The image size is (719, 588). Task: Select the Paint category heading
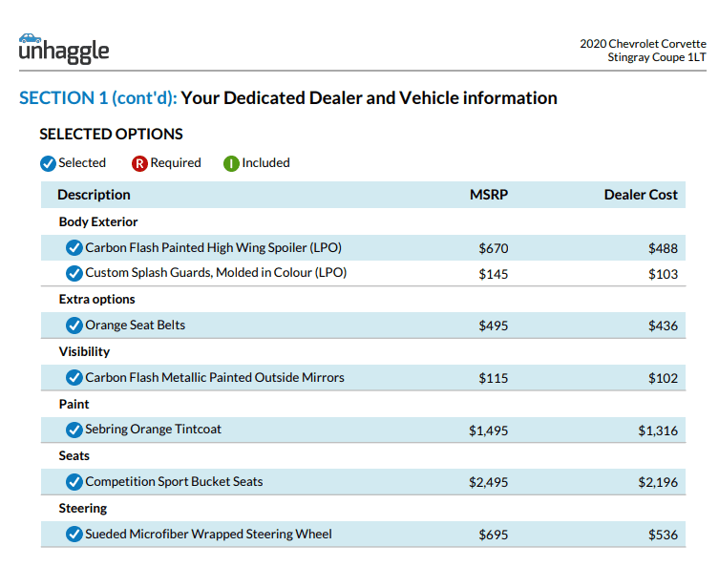coord(74,404)
